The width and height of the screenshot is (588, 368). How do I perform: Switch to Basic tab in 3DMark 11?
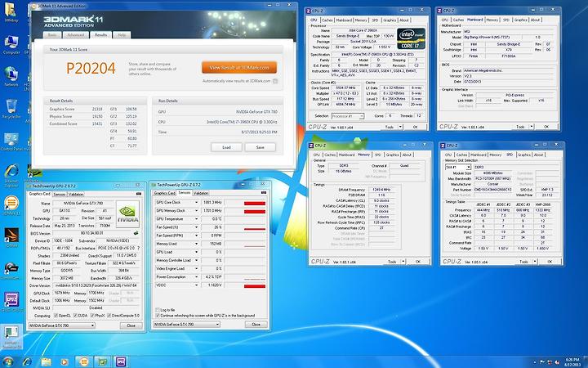52,35
